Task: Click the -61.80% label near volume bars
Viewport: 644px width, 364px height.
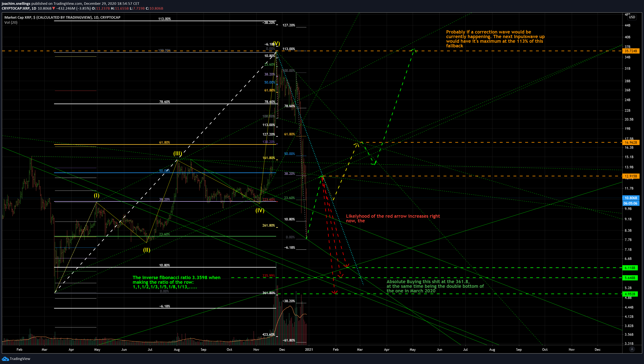Action: pos(289,340)
